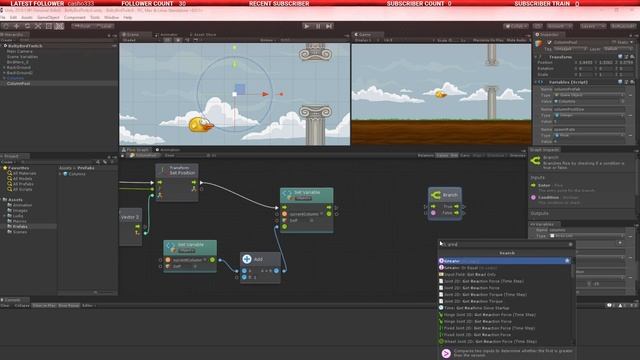The image size is (640, 360).
Task: Select Scene Variables in Hierarchy
Action: click(22, 57)
